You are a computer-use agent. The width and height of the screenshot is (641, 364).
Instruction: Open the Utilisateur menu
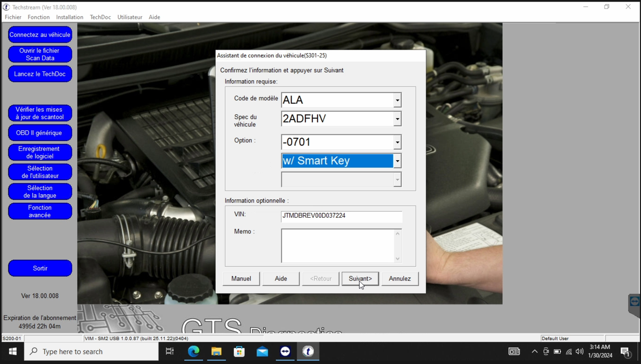(130, 17)
